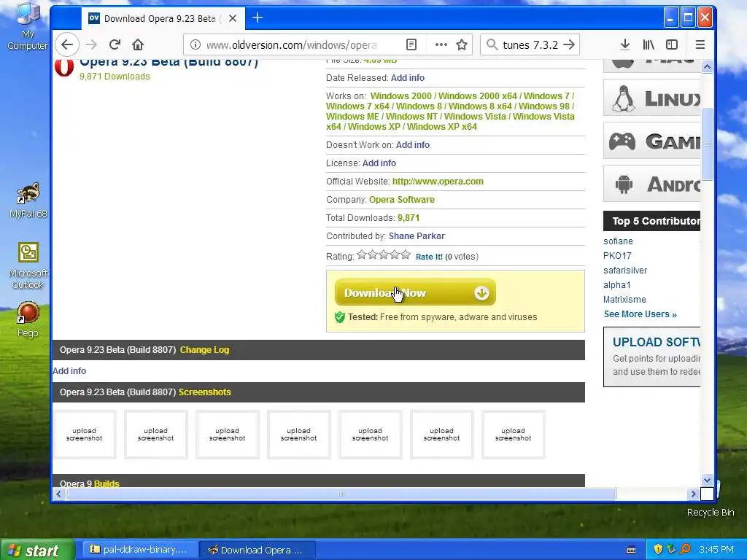This screenshot has height=560, width=747.
Task: Open contributor sofiane's profile
Action: [x=618, y=241]
